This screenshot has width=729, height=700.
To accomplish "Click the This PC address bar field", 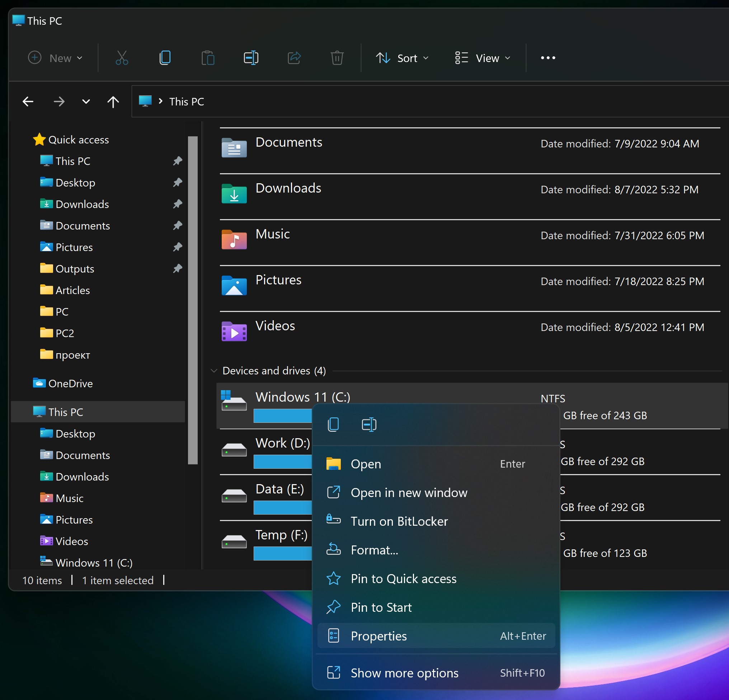I will (x=430, y=101).
